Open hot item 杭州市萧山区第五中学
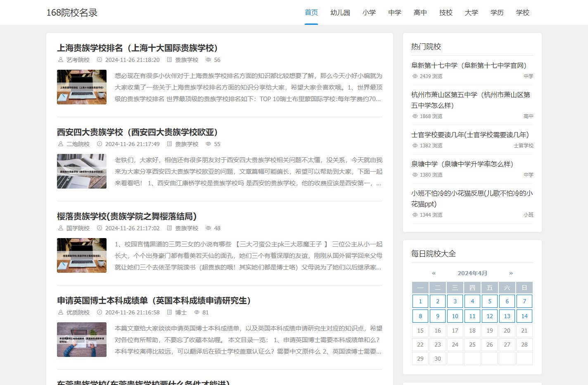 (471, 100)
